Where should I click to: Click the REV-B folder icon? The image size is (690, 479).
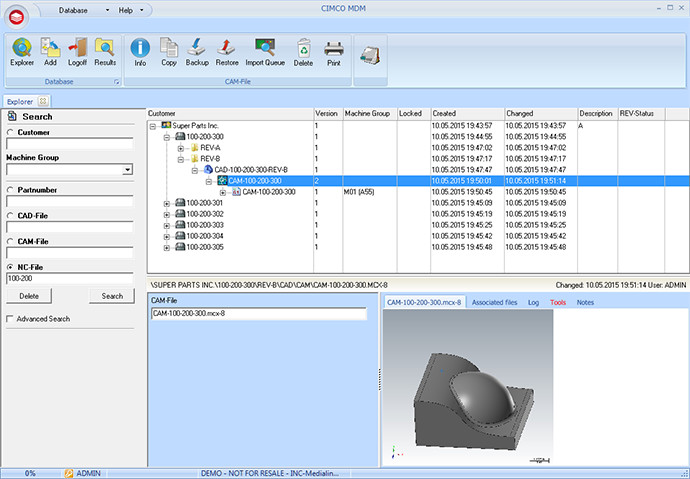[195, 159]
